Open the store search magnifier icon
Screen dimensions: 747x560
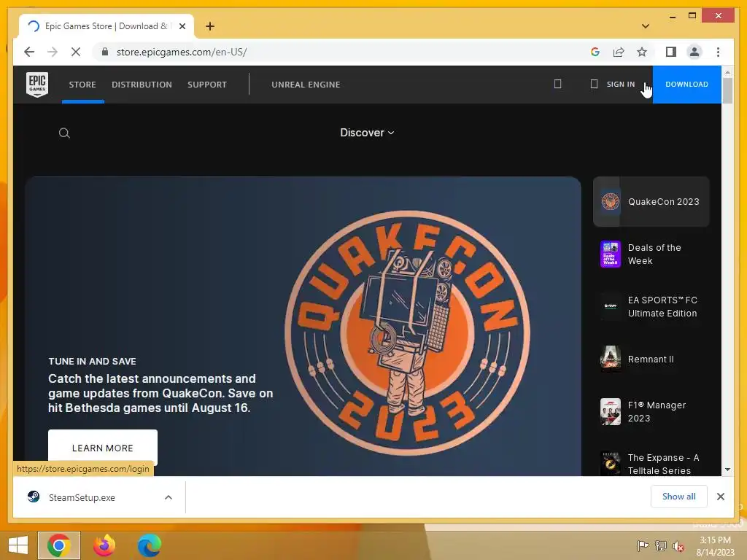tap(64, 133)
